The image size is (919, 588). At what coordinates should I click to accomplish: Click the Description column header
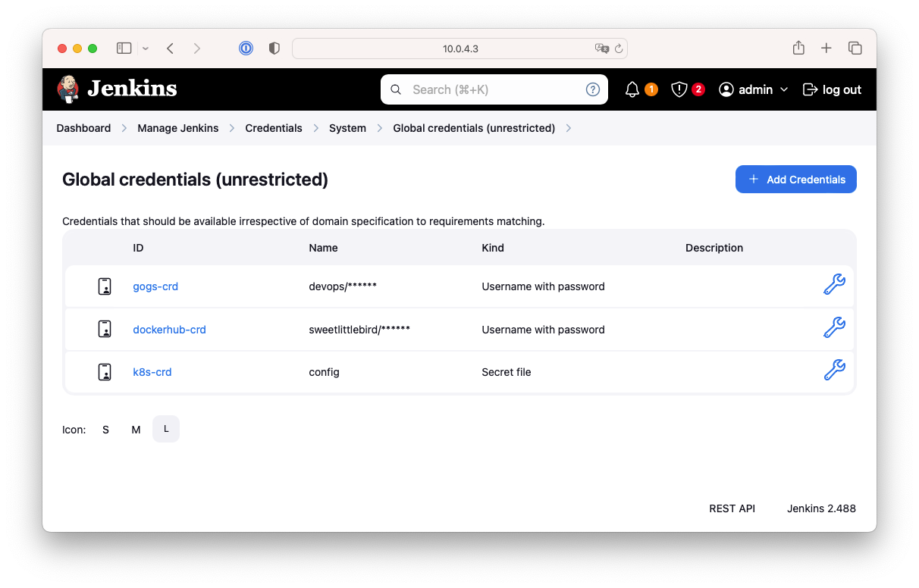tap(714, 248)
